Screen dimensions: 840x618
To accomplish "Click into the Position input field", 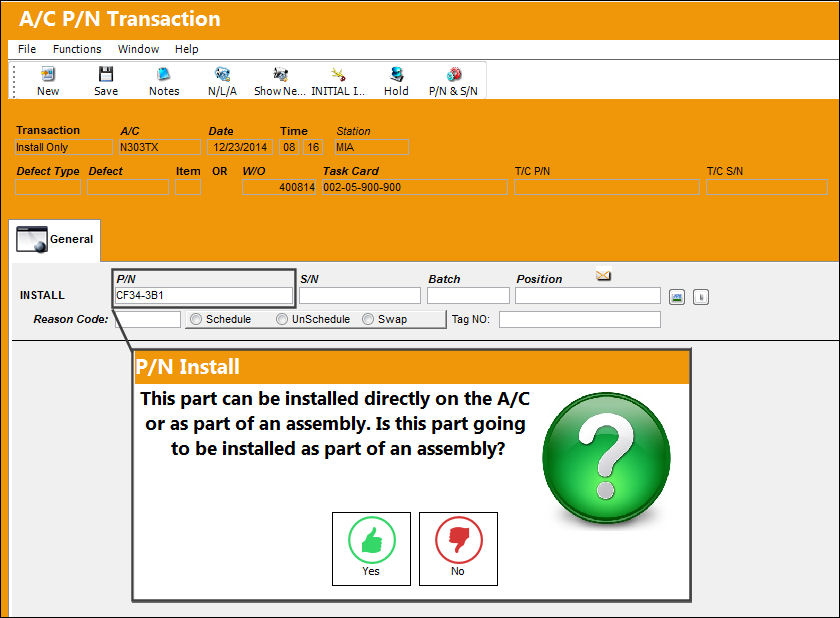I will [588, 296].
